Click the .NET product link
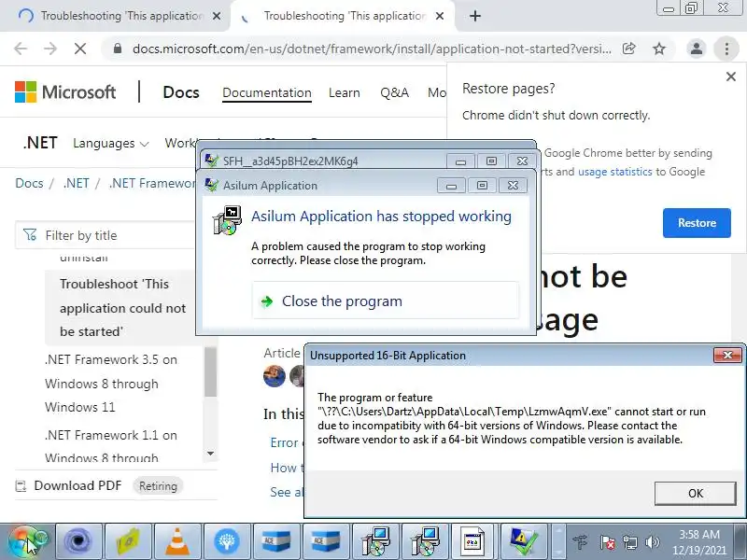This screenshot has height=560, width=747. pos(40,143)
